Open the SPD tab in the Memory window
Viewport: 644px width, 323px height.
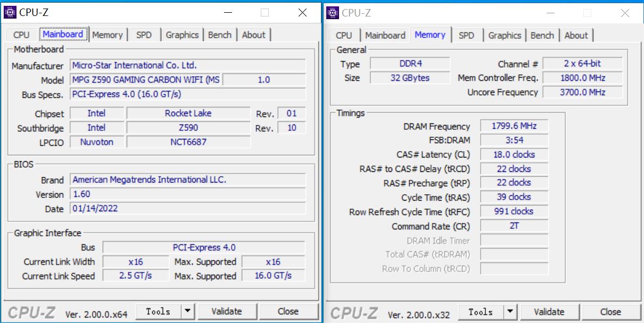[x=466, y=35]
